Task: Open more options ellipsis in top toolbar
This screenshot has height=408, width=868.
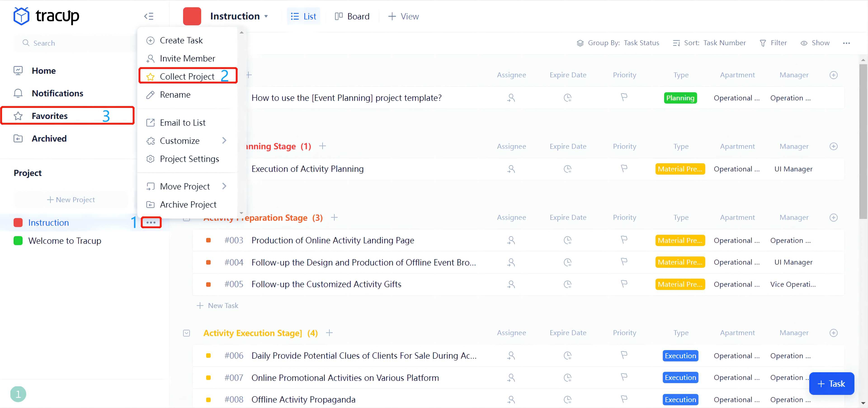Action: pos(846,43)
